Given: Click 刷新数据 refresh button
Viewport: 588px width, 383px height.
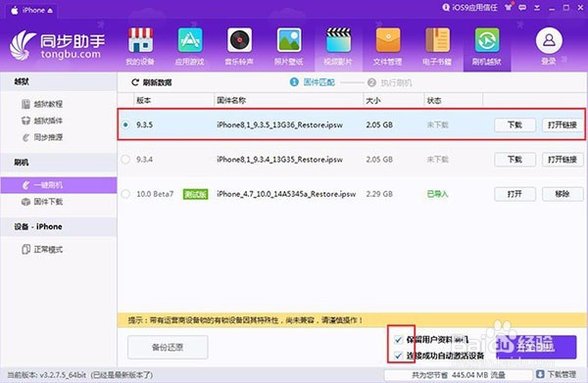Looking at the screenshot, I should [152, 82].
